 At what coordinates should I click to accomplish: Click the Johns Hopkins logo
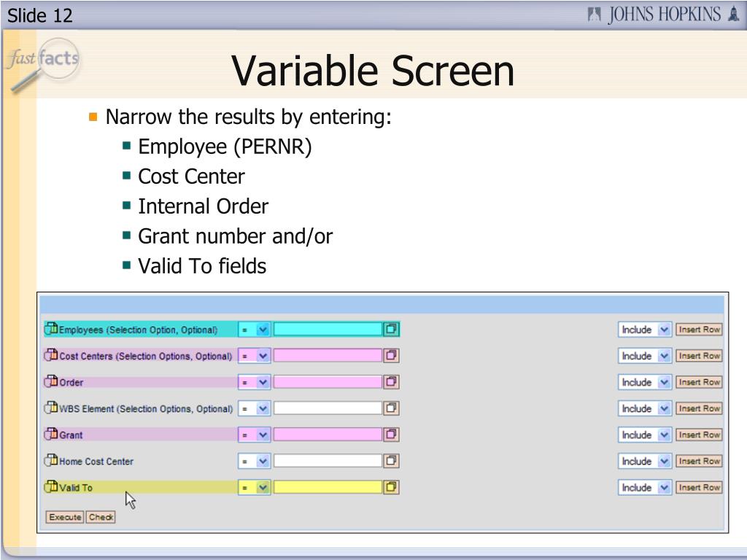tap(664, 15)
